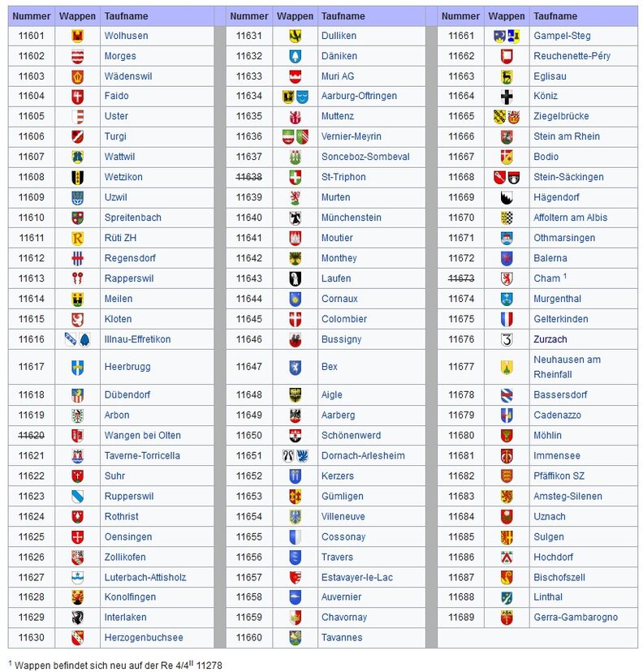643x672 pixels.
Task: Open the Köniz black cross crest image
Action: coord(507,97)
